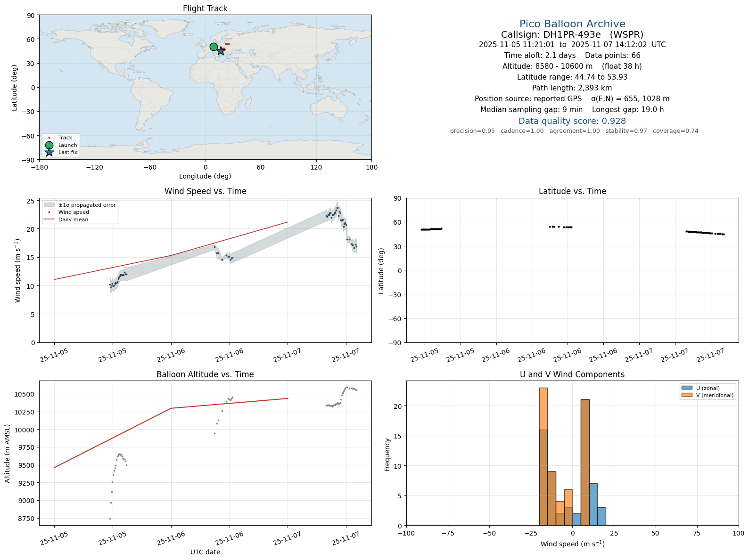Screen dimensions: 749x560
Task: Click the 'Data quality score: 0.928' line
Action: [572, 121]
